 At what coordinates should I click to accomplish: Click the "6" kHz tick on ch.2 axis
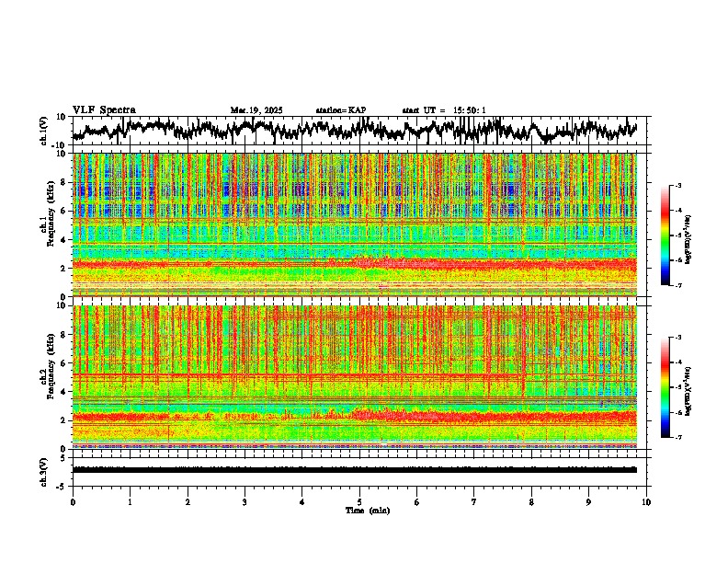[64, 363]
